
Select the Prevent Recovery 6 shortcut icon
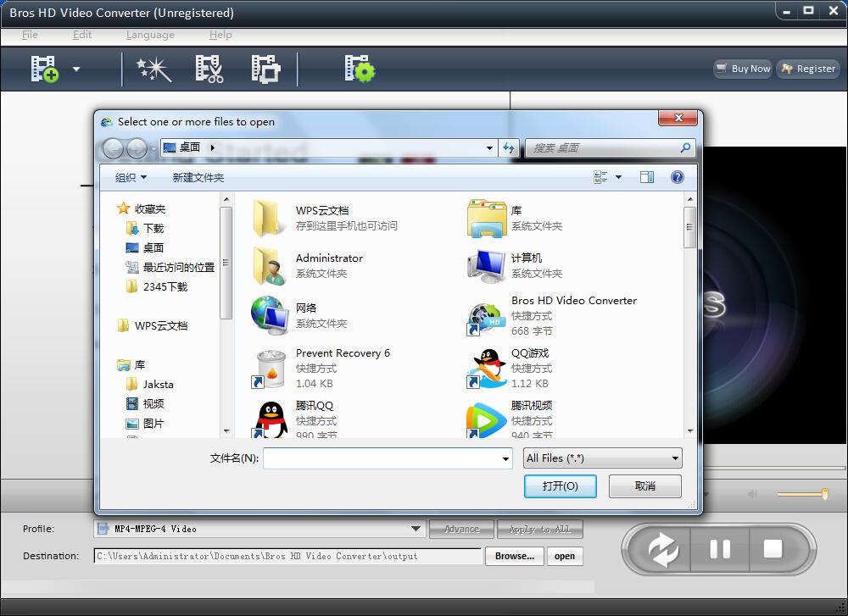pos(269,369)
